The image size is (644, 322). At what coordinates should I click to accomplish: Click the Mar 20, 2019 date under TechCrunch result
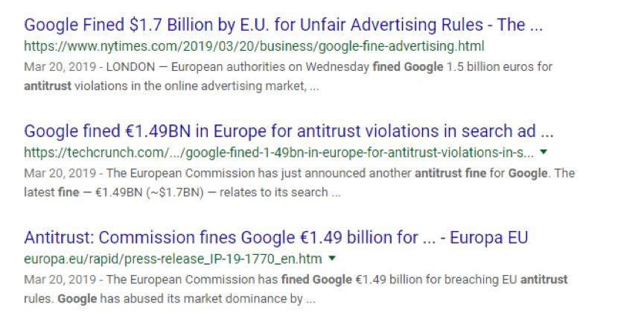60,173
